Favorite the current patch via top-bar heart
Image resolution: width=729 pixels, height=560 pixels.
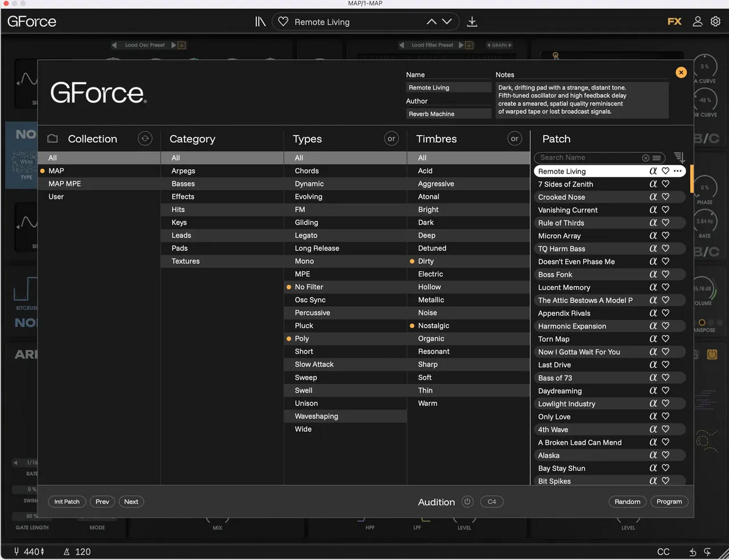pos(283,22)
